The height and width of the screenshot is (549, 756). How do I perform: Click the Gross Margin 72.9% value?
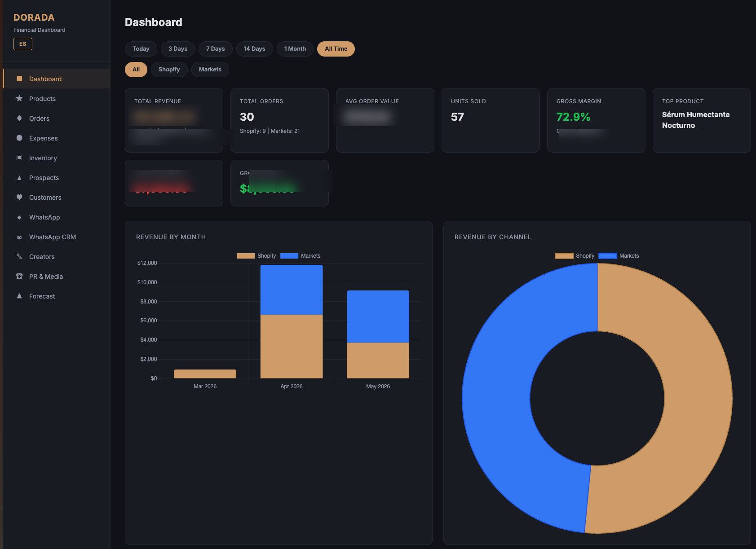(x=573, y=117)
